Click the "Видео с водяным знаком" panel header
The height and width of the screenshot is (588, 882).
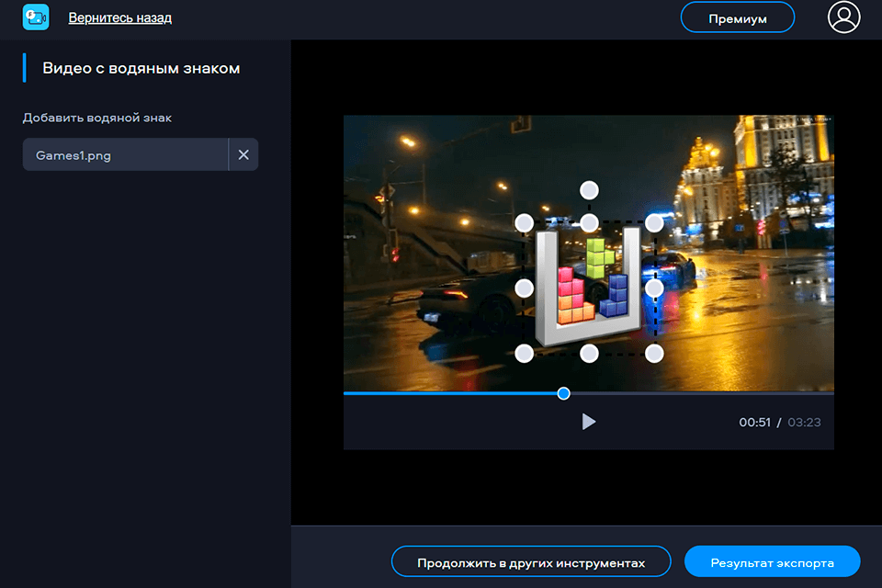coord(140,68)
